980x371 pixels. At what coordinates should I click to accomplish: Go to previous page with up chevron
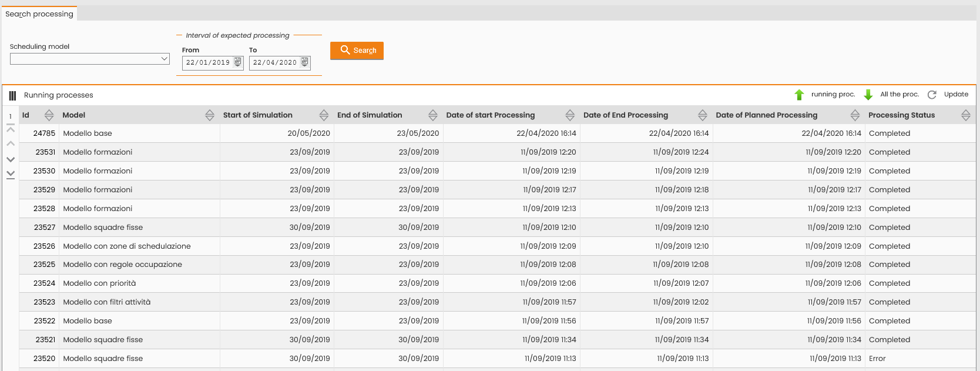click(x=11, y=143)
